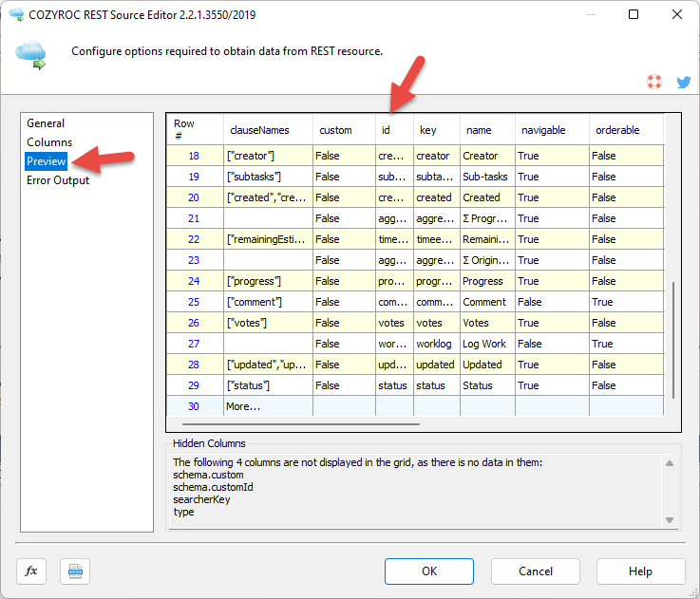Click the clauseNames column header
700x599 pixels.
pyautogui.click(x=268, y=130)
